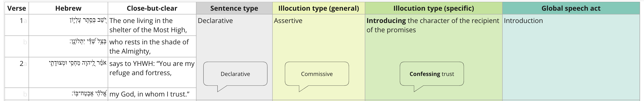Select the Introduction text in the last column
Image resolution: width=644 pixels, height=101 pixels.
[x=523, y=21]
